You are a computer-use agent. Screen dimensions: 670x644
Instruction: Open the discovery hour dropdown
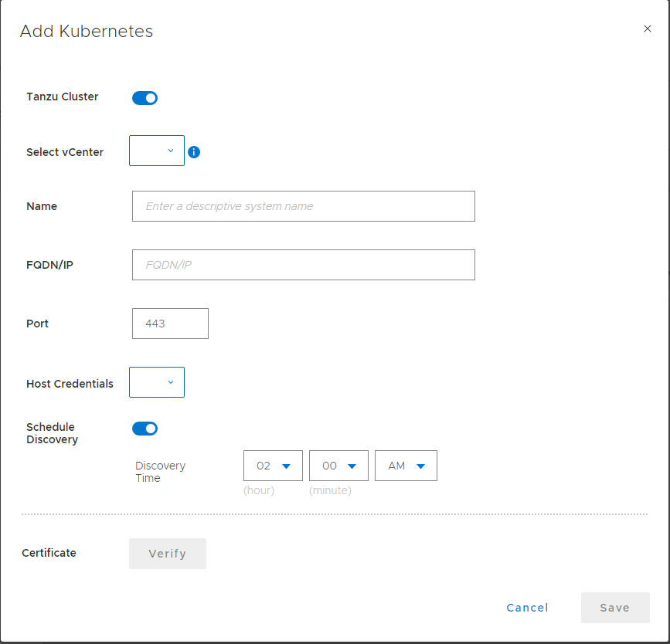coord(273,466)
